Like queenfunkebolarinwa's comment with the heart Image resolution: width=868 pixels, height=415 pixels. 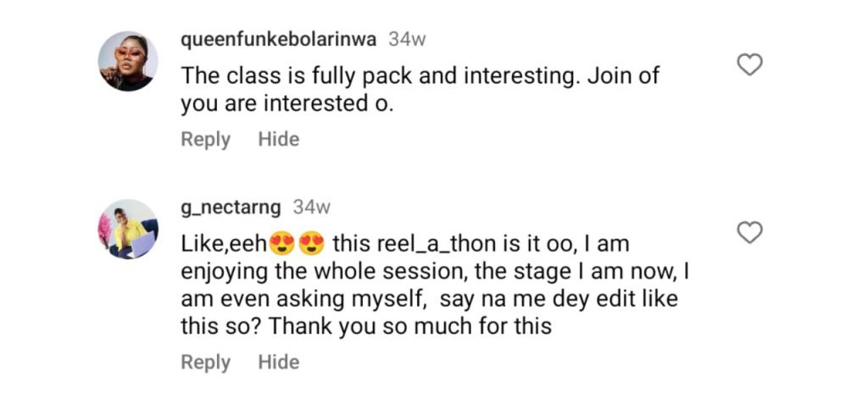[750, 64]
